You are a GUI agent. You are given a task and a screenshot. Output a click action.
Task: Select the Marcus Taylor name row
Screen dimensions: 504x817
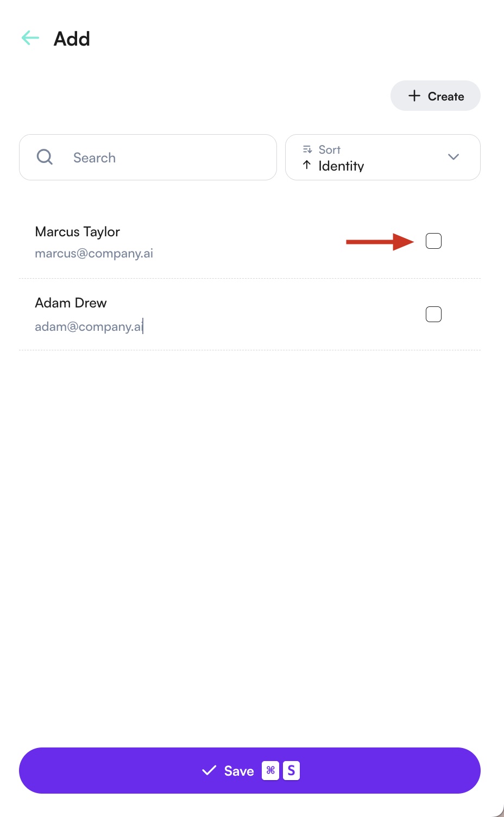coord(77,232)
